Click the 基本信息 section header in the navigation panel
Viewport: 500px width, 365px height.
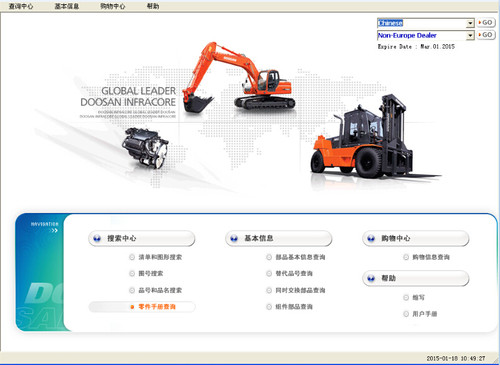[279, 238]
